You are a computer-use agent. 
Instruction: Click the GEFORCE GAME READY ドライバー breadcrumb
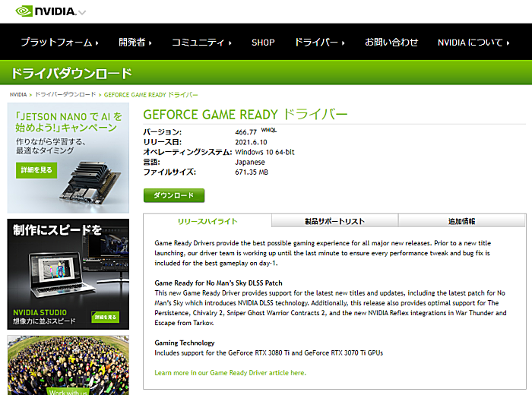(150, 95)
